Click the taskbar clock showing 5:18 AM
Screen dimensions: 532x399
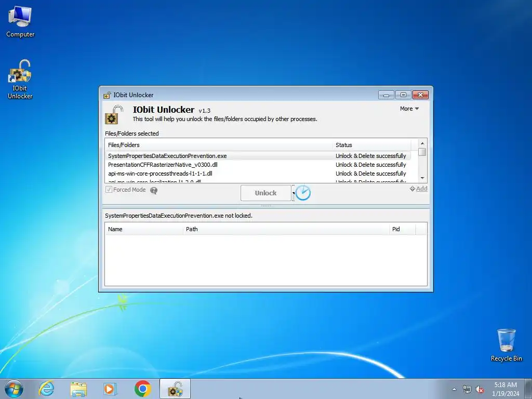click(x=506, y=389)
